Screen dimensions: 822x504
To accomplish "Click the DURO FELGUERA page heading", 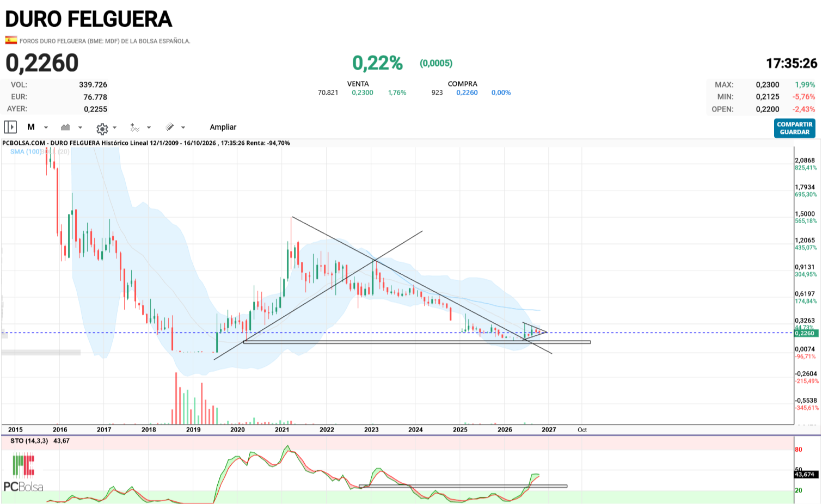I will click(x=89, y=19).
